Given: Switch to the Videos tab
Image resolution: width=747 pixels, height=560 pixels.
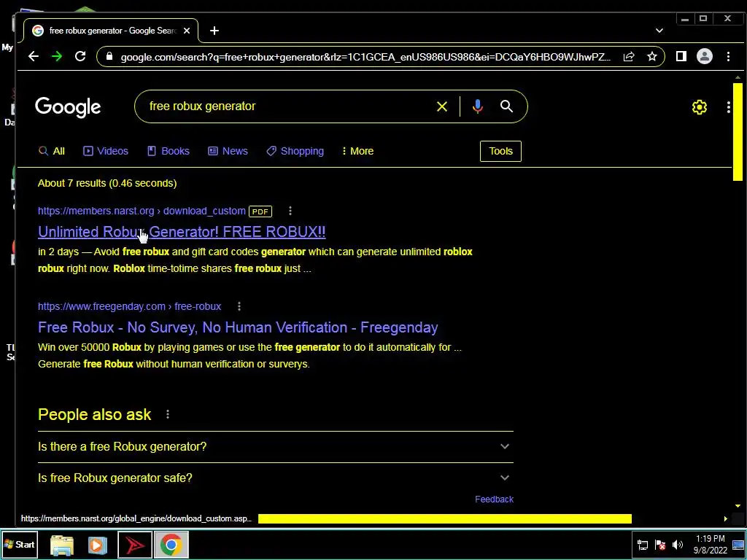Looking at the screenshot, I should 106,151.
